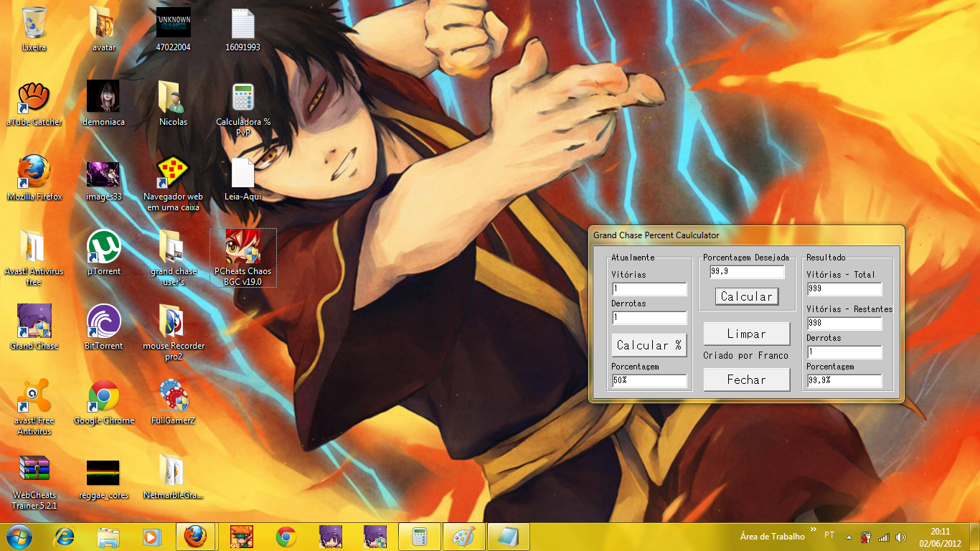Select the demoniaca image icon
The image size is (980, 551).
coord(103,104)
